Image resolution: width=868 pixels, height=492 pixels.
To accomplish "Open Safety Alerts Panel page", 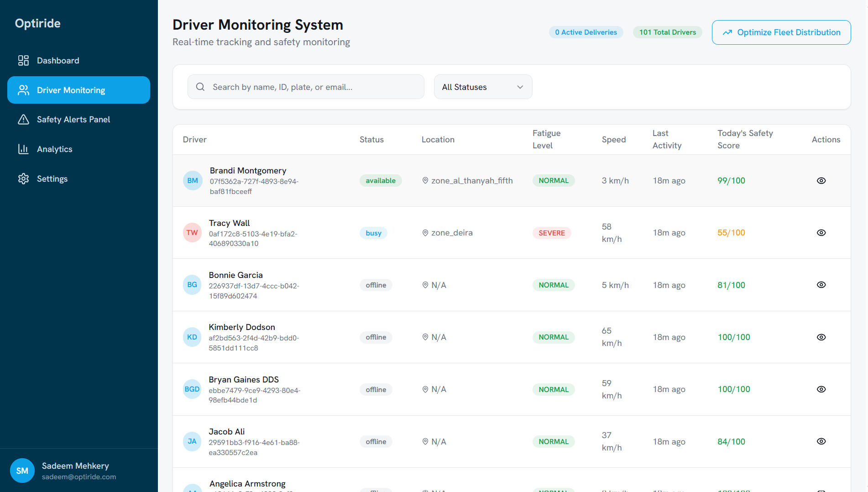I will 78,120.
